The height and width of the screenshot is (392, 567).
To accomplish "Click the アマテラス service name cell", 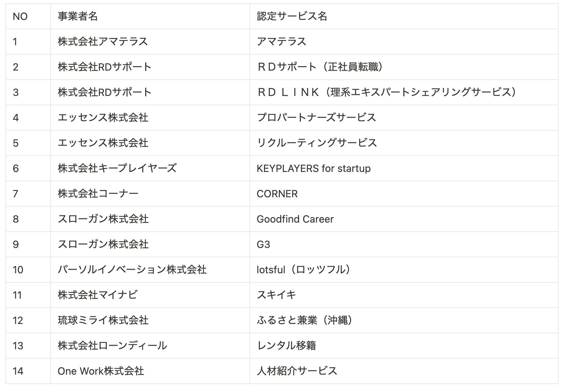I will 281,42.
